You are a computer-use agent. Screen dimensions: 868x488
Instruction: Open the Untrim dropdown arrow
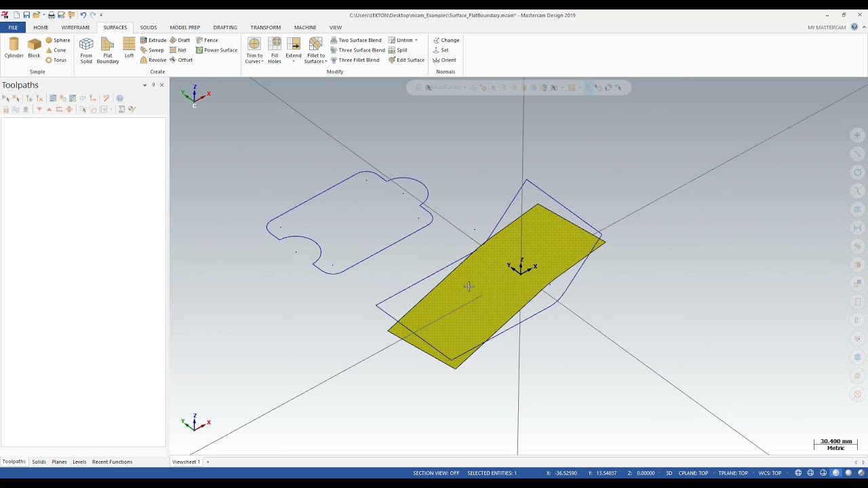[416, 40]
